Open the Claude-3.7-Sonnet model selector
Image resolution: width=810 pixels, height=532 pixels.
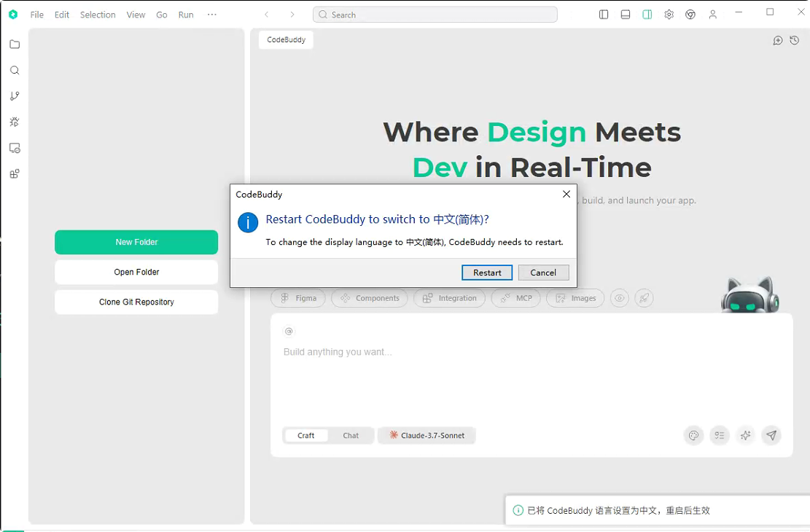point(427,435)
